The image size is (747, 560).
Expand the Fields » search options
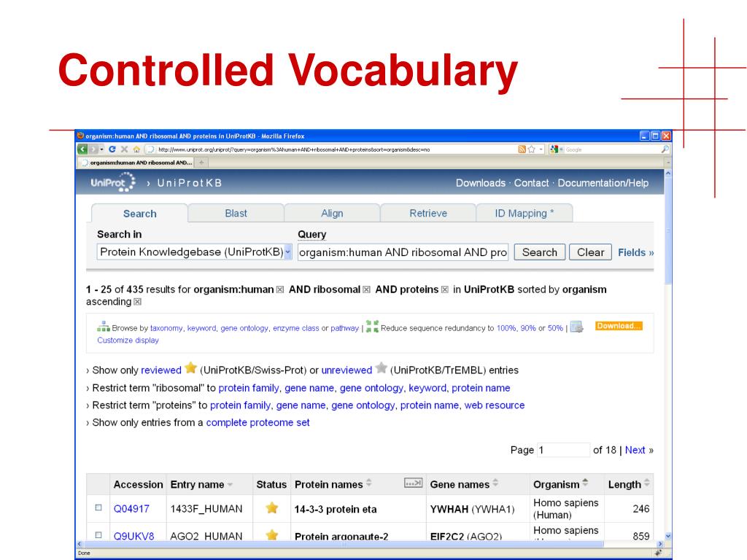[636, 253]
